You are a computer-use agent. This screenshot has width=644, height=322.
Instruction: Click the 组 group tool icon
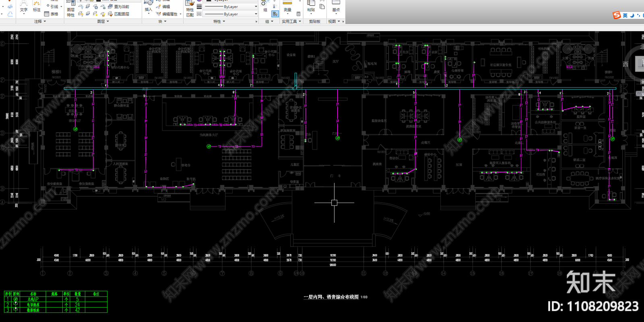(265, 6)
